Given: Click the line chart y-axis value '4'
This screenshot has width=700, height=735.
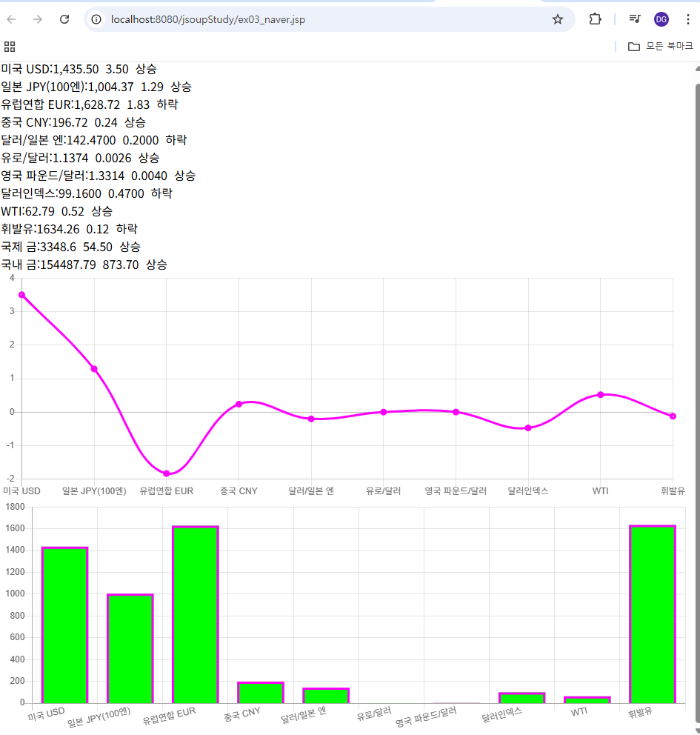Looking at the screenshot, I should tap(12, 278).
